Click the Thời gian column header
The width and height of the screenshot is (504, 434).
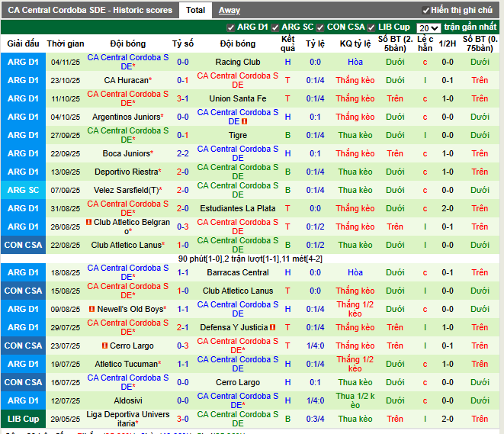click(x=66, y=43)
